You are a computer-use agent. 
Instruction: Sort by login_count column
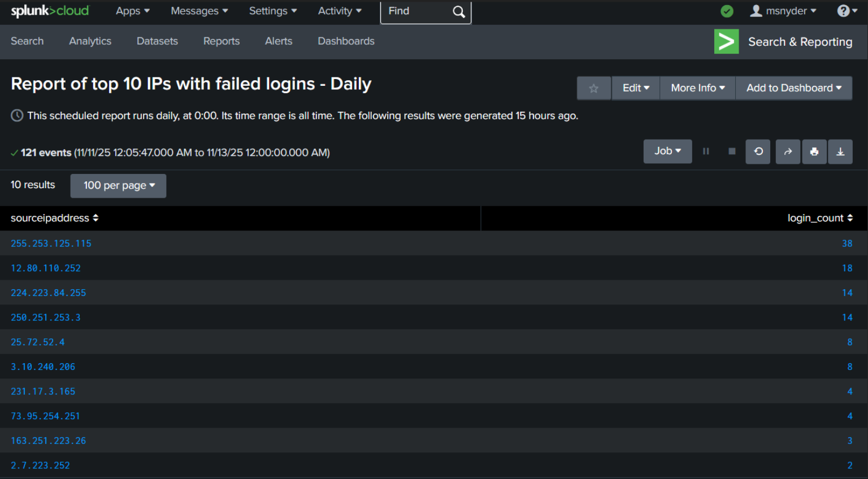[x=819, y=218]
